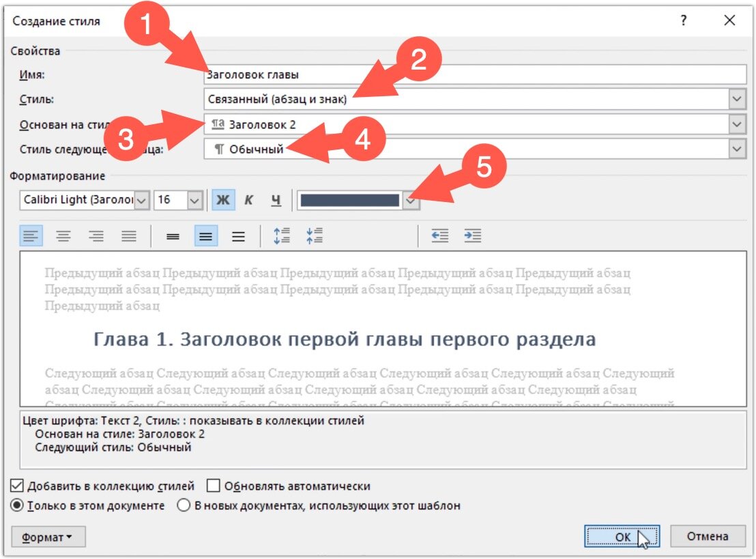Open the Формат menu button
The image size is (756, 559).
(48, 536)
